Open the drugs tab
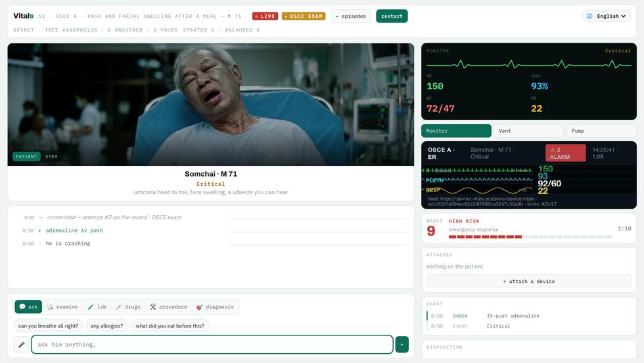The height and width of the screenshot is (363, 644). pyautogui.click(x=128, y=307)
